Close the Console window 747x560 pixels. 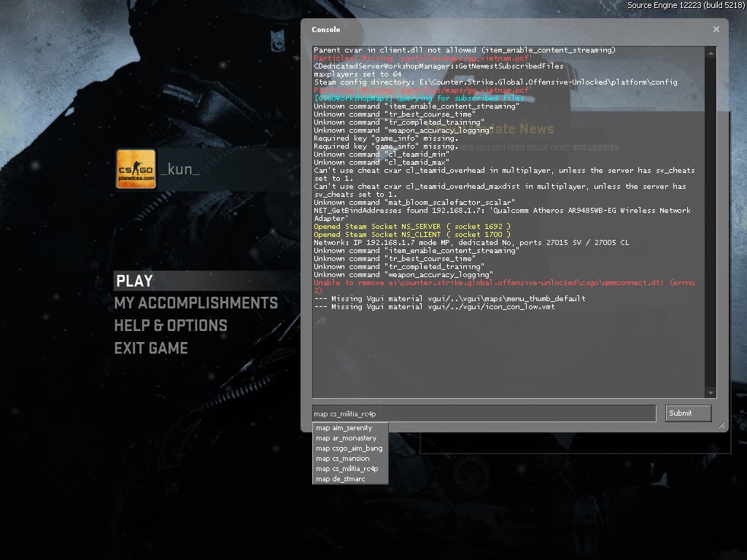click(716, 29)
